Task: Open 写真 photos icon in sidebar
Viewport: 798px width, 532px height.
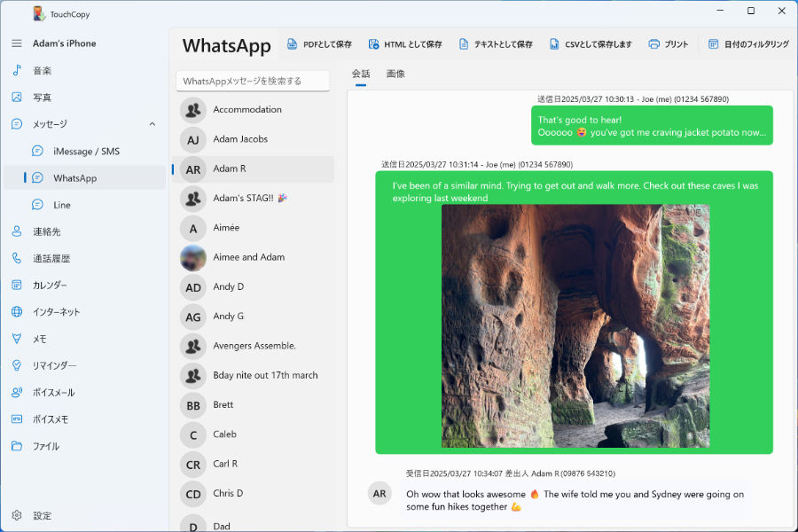Action: [x=17, y=98]
